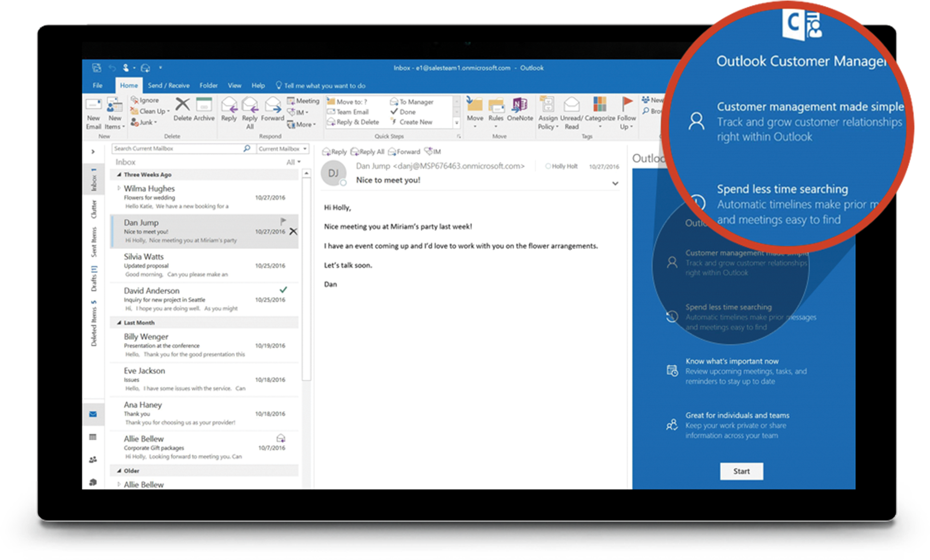Open the File menu tab
This screenshot has height=560, width=930.
click(98, 86)
